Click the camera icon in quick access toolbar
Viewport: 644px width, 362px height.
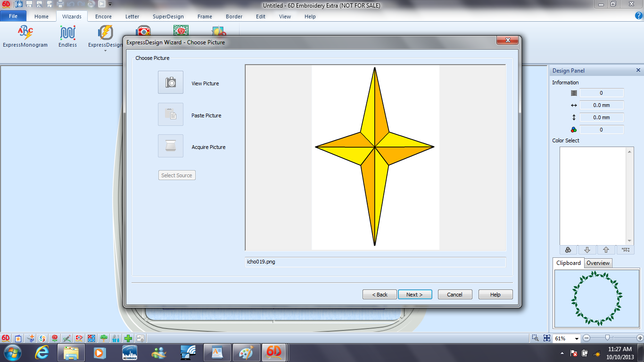18,4
